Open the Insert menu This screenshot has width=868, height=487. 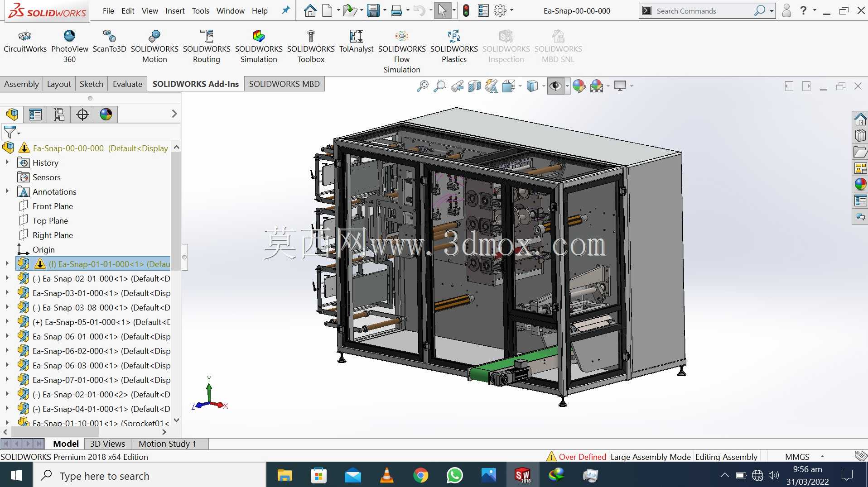pos(175,11)
